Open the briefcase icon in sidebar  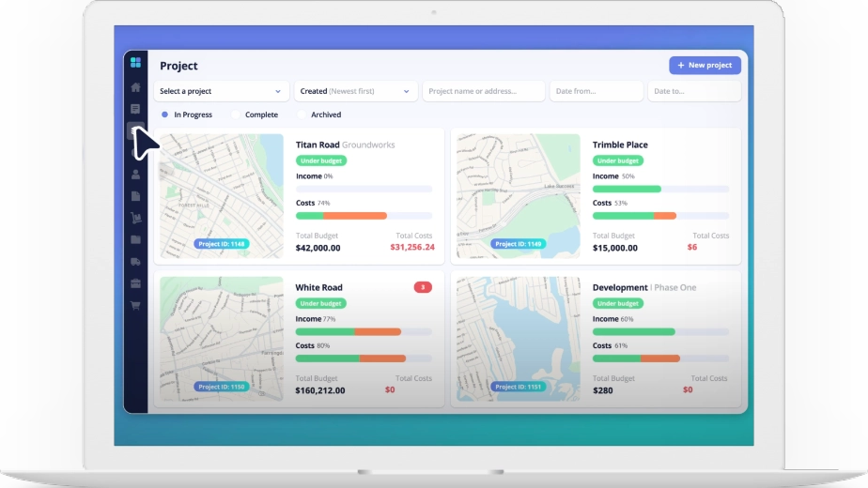[135, 283]
